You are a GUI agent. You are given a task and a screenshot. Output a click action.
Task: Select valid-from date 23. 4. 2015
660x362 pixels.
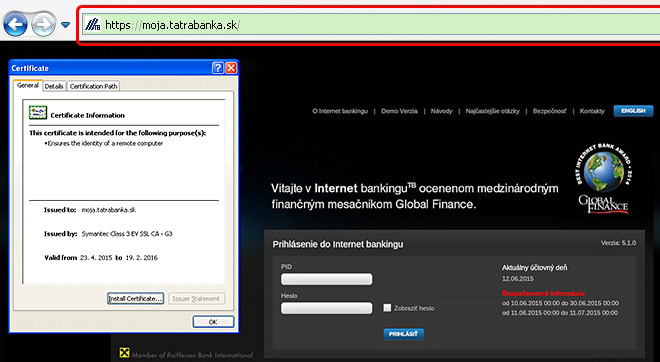point(96,258)
